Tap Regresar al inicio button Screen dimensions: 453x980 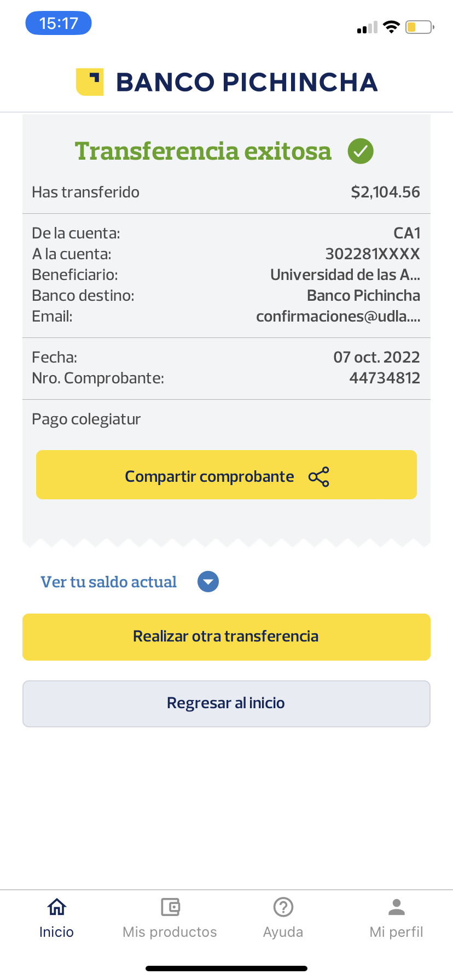[x=226, y=704]
